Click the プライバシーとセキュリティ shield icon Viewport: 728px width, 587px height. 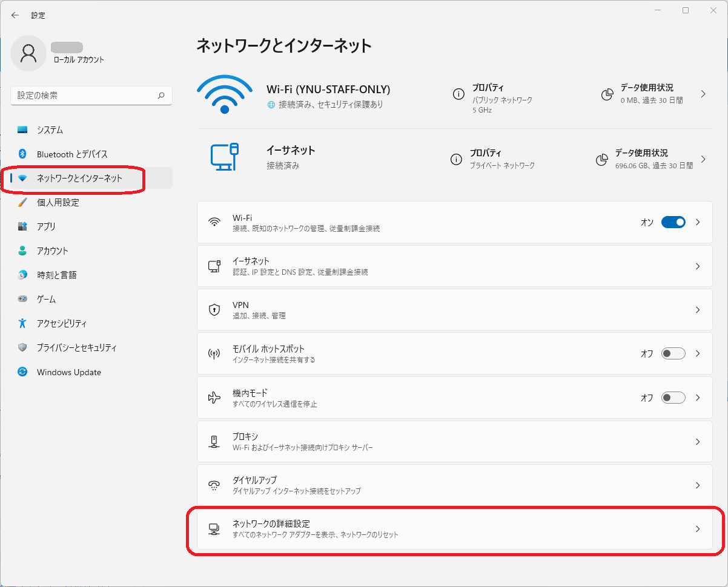point(22,348)
